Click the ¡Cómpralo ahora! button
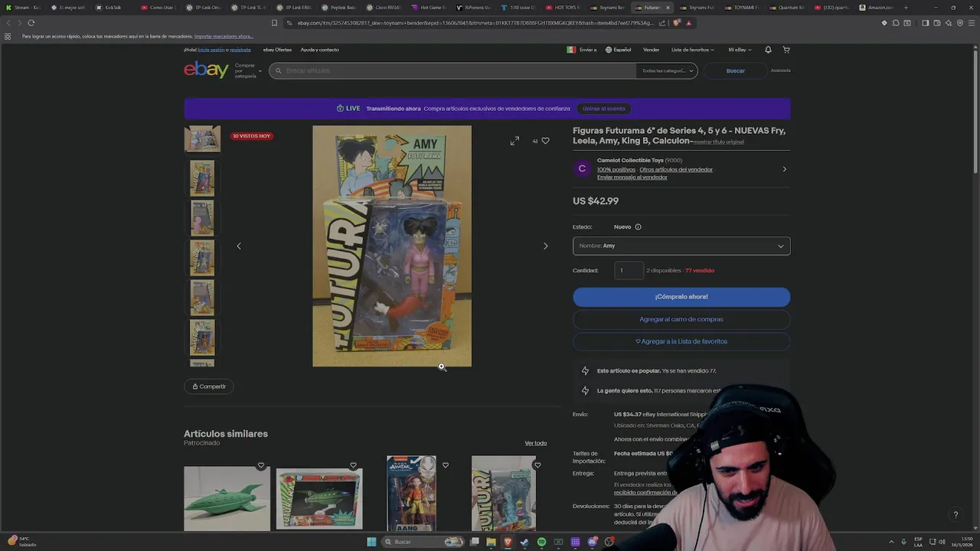Image resolution: width=980 pixels, height=551 pixels. click(681, 297)
